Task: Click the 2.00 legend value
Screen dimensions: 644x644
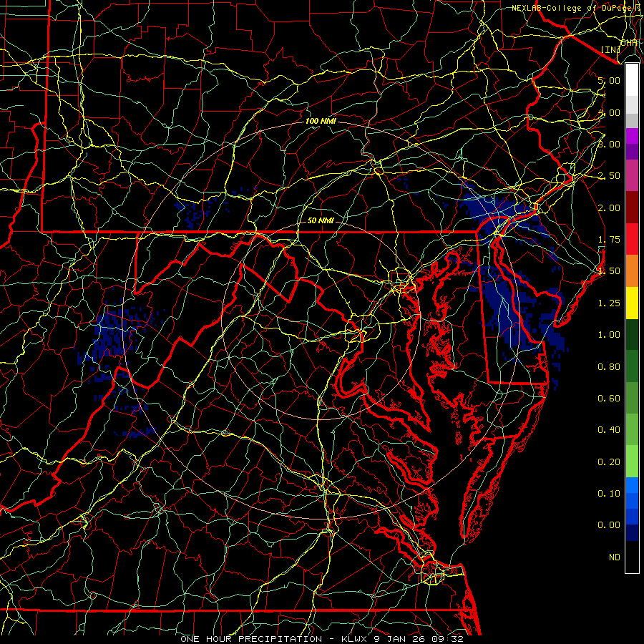Action: 609,208
